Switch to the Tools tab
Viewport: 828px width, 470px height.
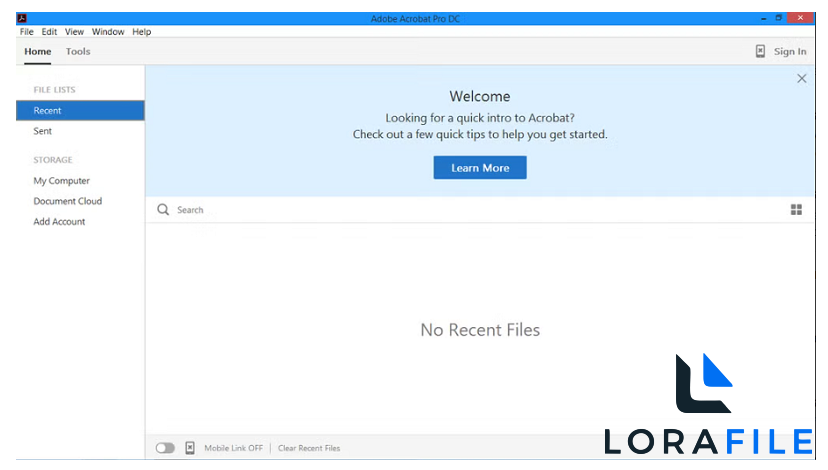78,51
